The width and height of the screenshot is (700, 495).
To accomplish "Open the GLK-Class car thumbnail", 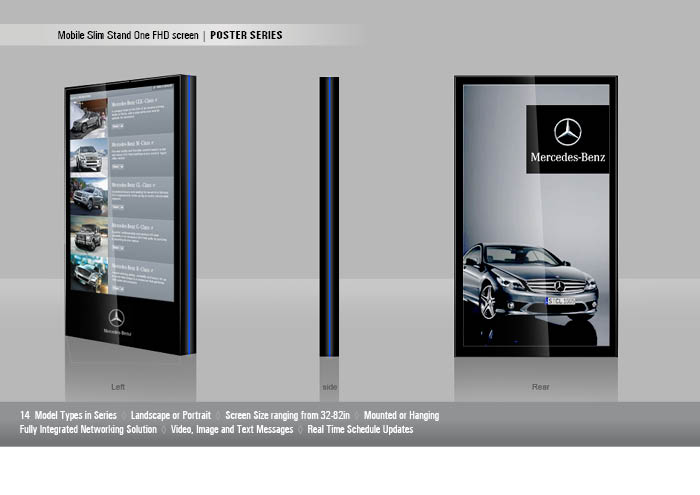I will tap(88, 118).
